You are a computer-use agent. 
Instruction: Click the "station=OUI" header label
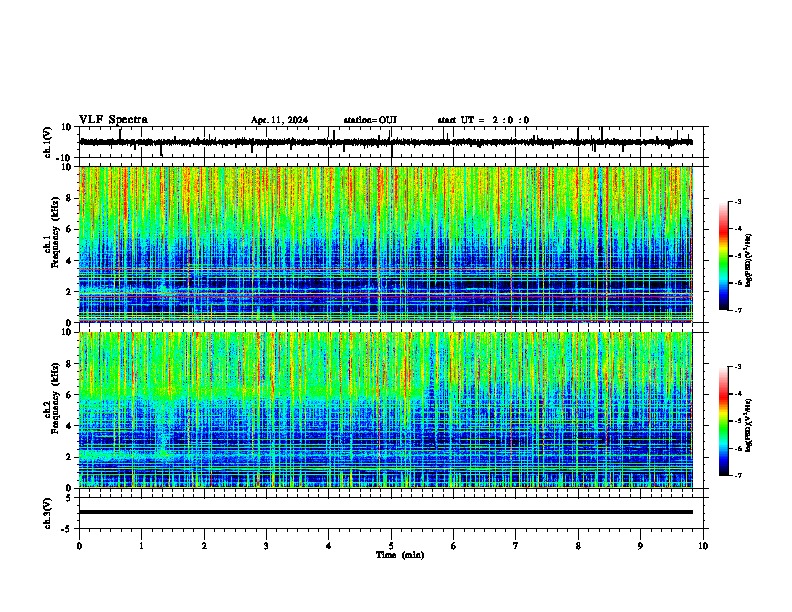point(370,120)
